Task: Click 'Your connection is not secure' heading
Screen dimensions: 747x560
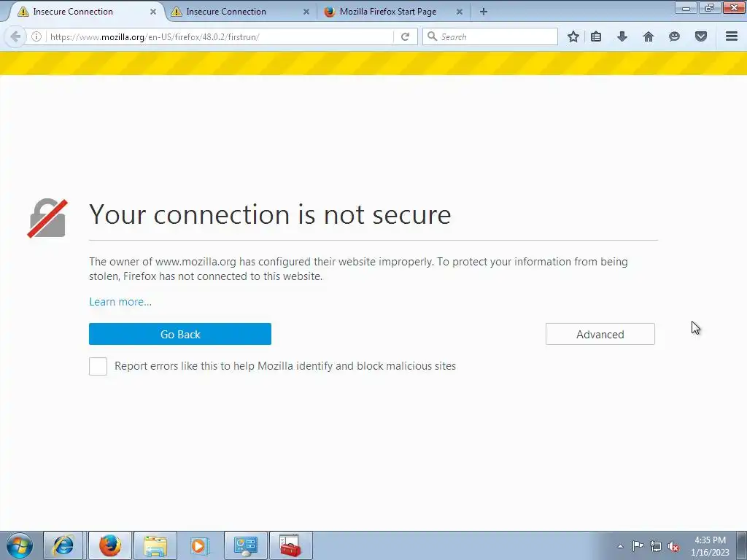Action: pyautogui.click(x=270, y=214)
